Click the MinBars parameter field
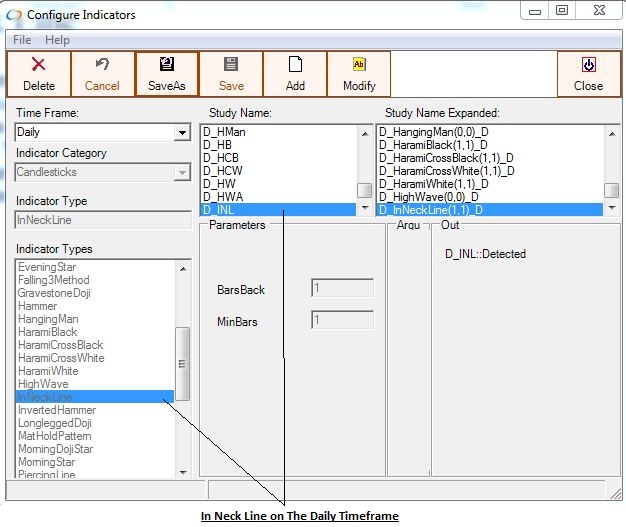This screenshot has height=527, width=626. point(342,321)
